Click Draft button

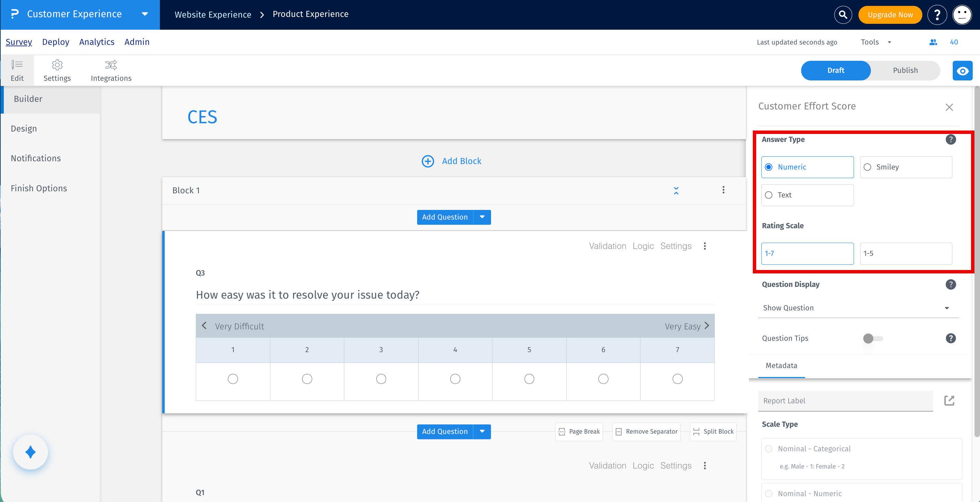pos(835,70)
